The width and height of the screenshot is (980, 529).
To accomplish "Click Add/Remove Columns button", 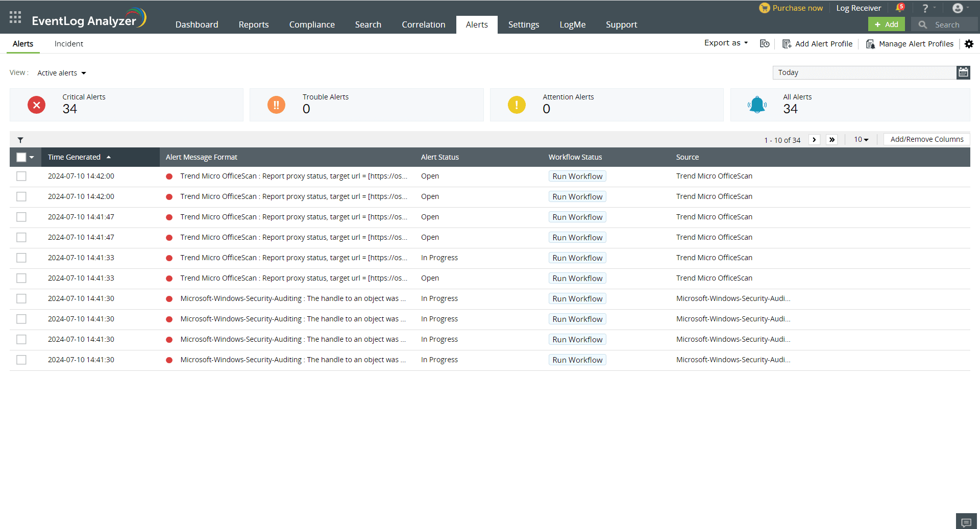I will click(x=926, y=139).
